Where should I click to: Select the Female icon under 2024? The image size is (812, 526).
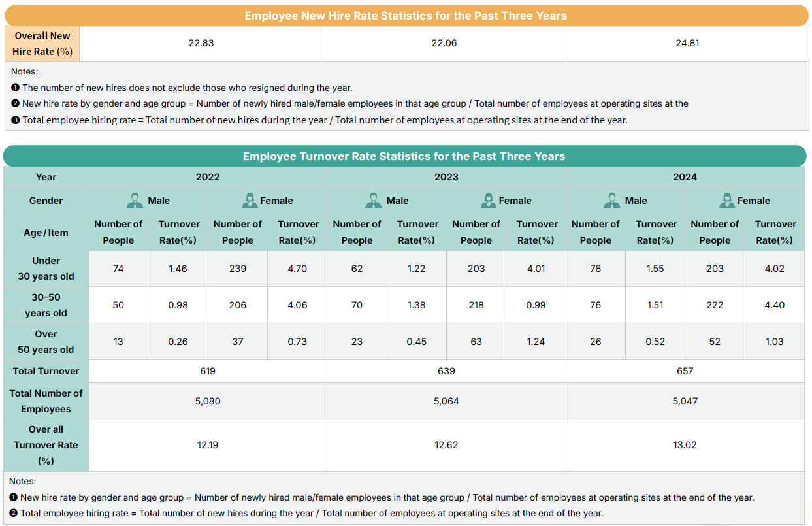coord(727,201)
